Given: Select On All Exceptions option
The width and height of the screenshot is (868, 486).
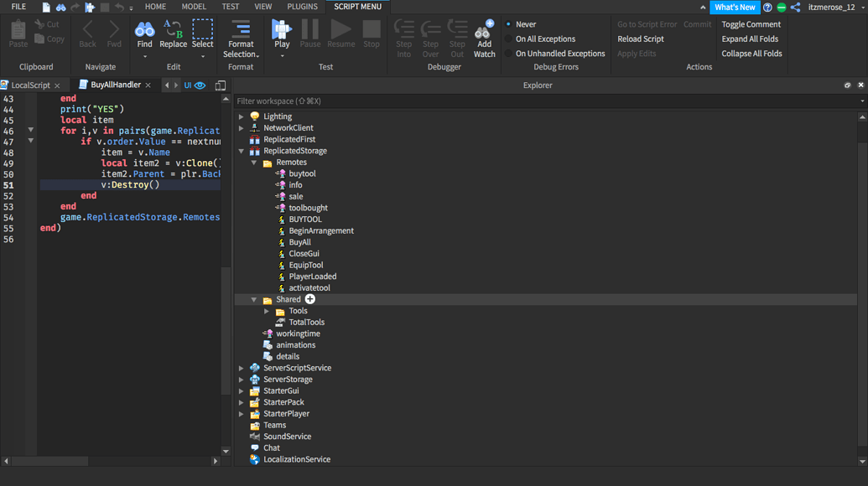Looking at the screenshot, I should tap(540, 39).
